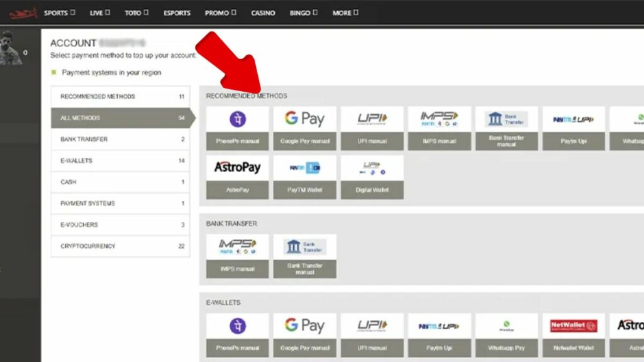The image size is (644, 362).
Task: Click the PhonePe logo under Recommended Methods
Action: [x=237, y=119]
